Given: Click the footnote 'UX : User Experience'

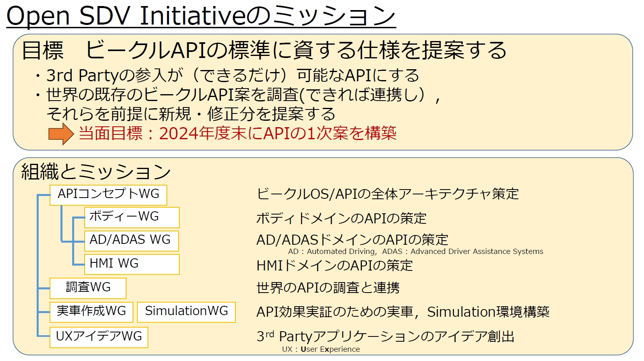Looking at the screenshot, I should pos(321,349).
